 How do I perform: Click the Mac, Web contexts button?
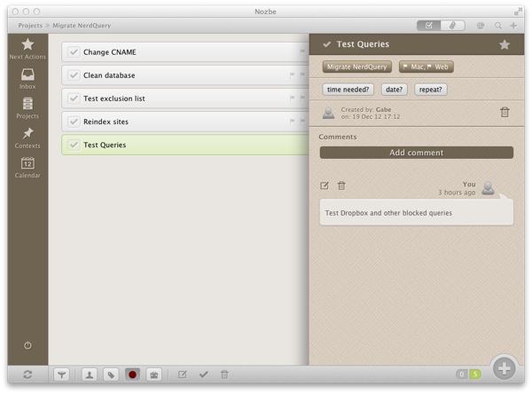(426, 67)
